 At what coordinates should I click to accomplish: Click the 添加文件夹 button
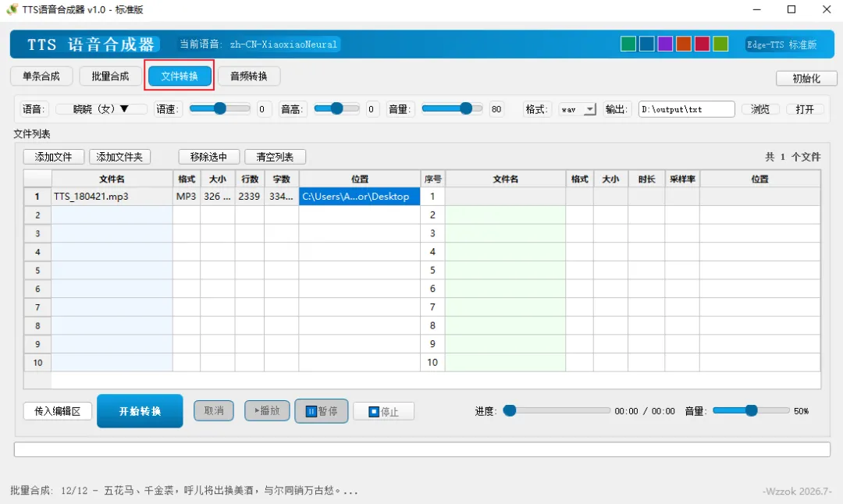point(119,157)
